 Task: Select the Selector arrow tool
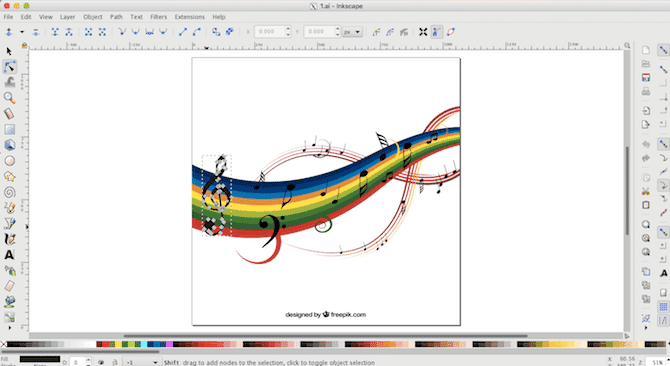click(x=9, y=51)
